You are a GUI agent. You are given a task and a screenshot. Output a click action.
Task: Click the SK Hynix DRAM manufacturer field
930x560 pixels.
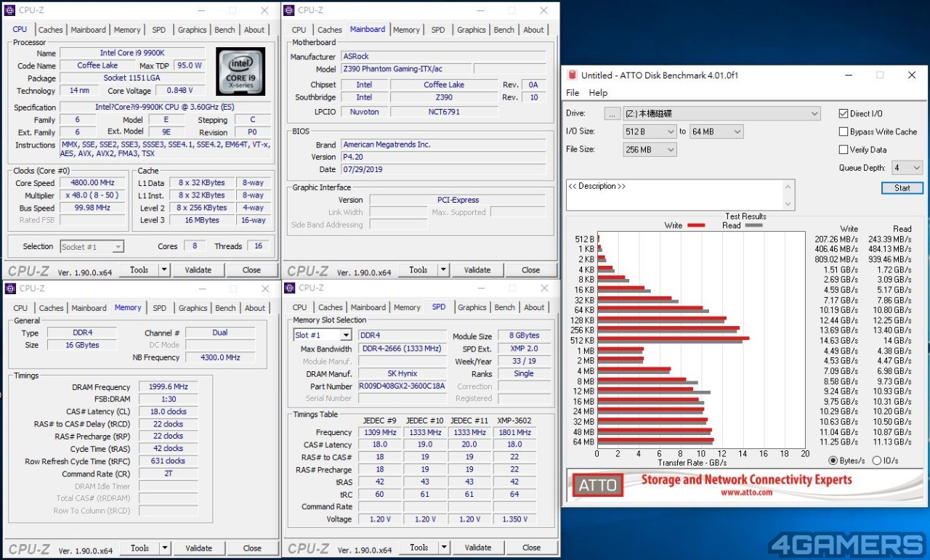(x=402, y=373)
